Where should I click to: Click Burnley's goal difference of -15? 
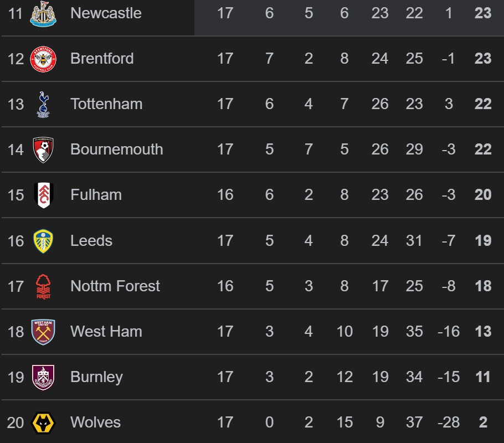[x=448, y=377]
